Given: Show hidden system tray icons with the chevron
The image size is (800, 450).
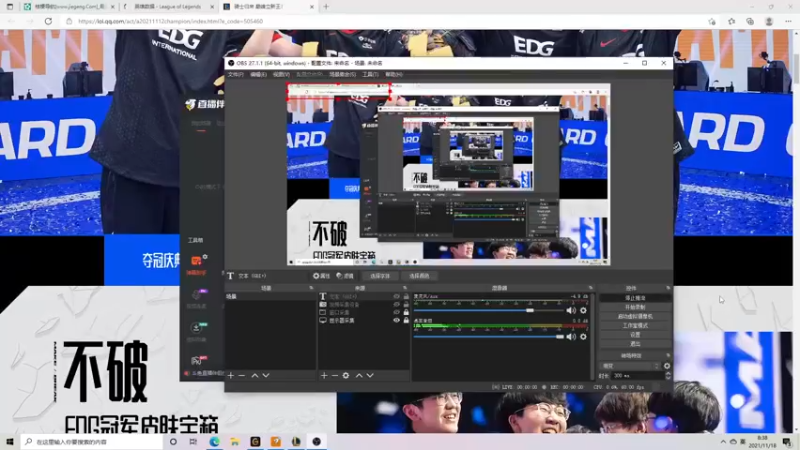Looking at the screenshot, I should [723, 442].
